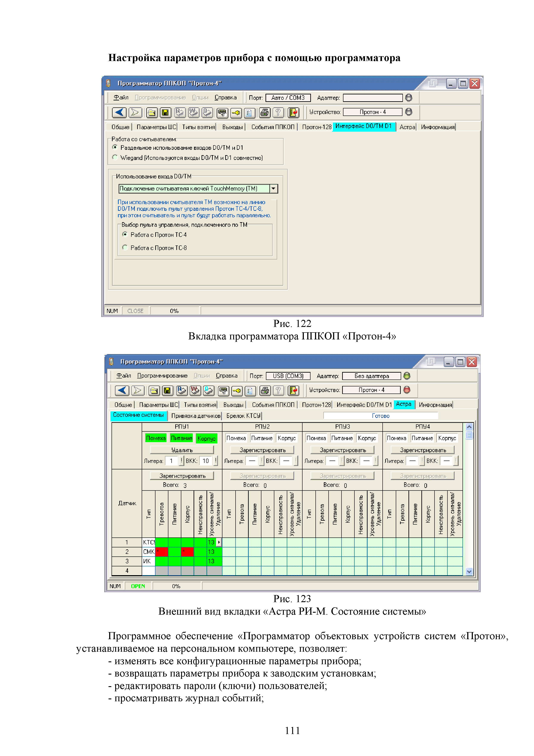Click green adapter status indicator in lower window
Viewport: 534px width, 756px height.
pos(407,376)
